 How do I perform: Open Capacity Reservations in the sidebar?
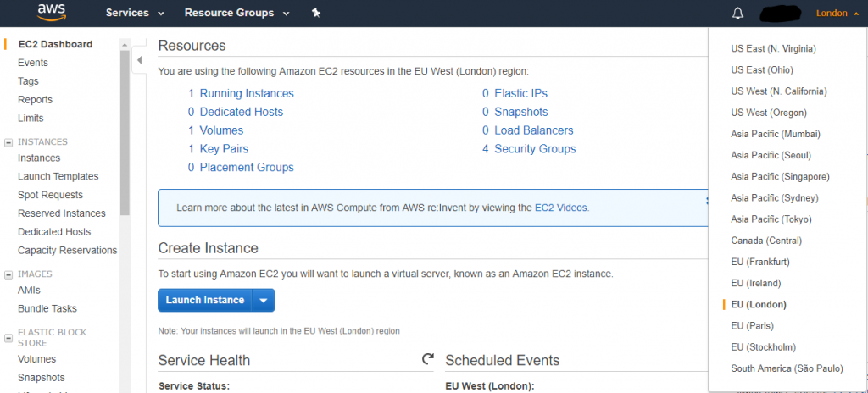pyautogui.click(x=68, y=251)
